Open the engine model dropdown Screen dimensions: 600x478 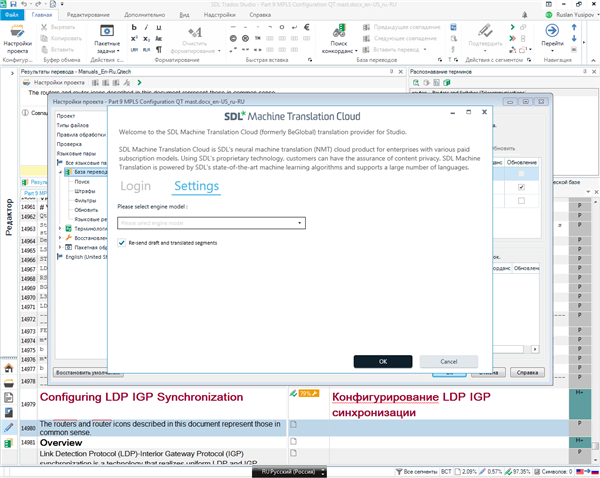click(299, 223)
